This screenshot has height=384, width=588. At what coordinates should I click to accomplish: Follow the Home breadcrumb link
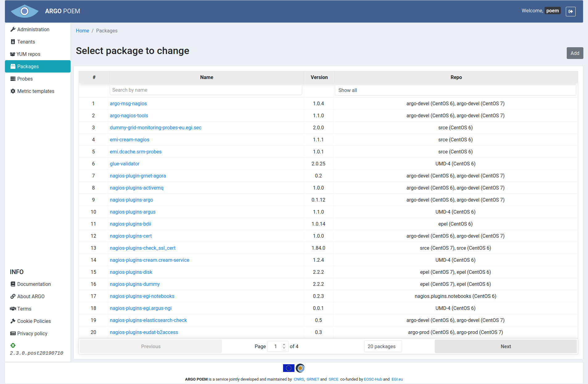coord(82,31)
